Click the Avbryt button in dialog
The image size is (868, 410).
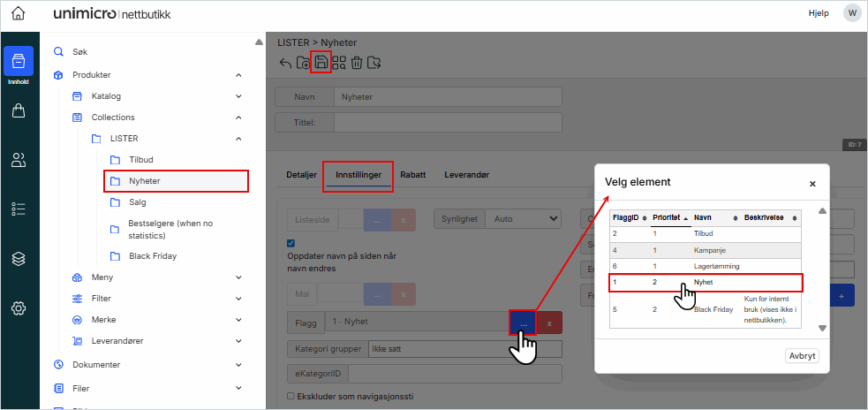point(802,356)
